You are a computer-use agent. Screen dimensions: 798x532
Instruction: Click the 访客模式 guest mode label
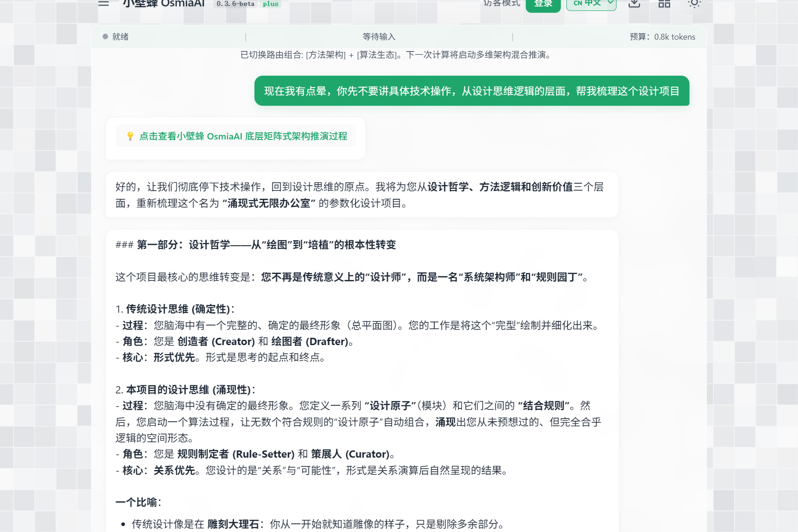point(502,4)
